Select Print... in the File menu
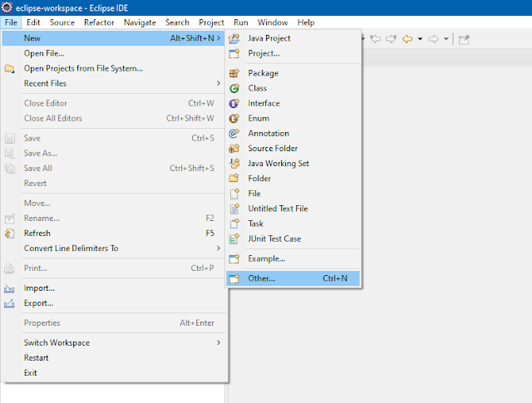 [x=114, y=268]
